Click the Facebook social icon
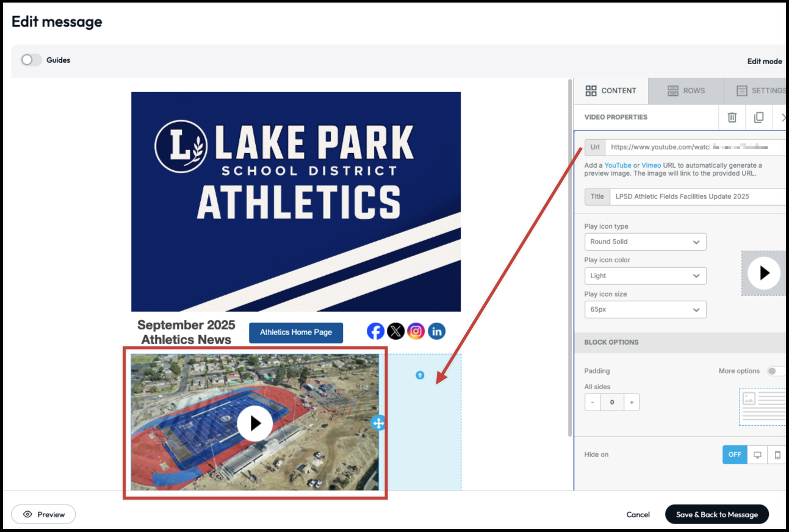The image size is (789, 532). (375, 331)
